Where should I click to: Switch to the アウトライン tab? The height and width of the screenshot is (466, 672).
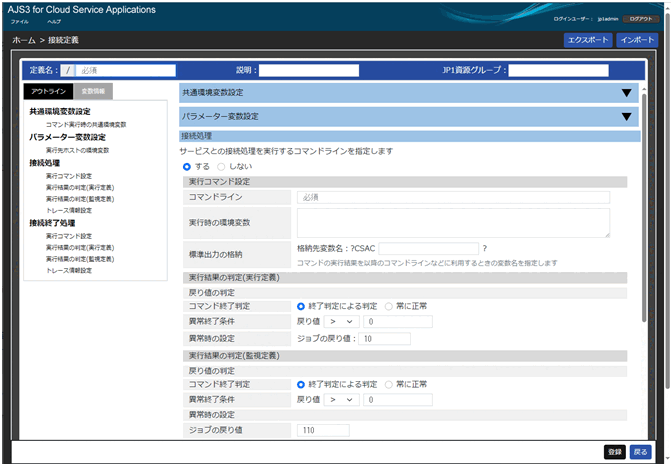[48, 91]
